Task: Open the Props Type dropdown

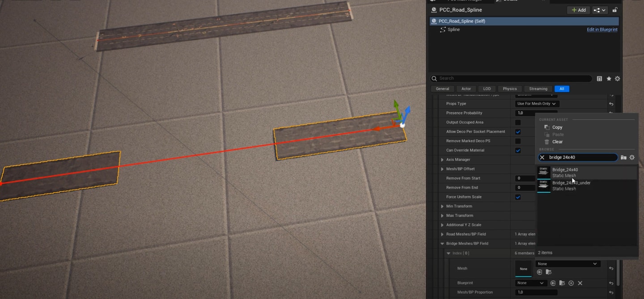Action: pos(536,104)
